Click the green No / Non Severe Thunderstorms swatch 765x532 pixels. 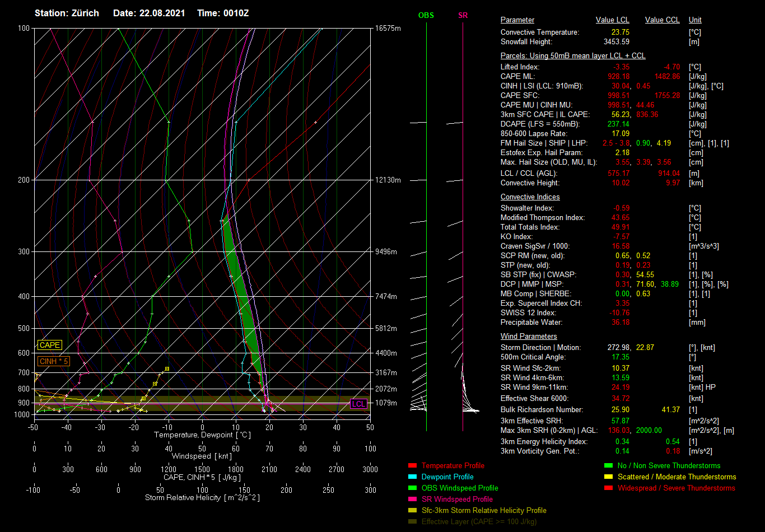(609, 466)
